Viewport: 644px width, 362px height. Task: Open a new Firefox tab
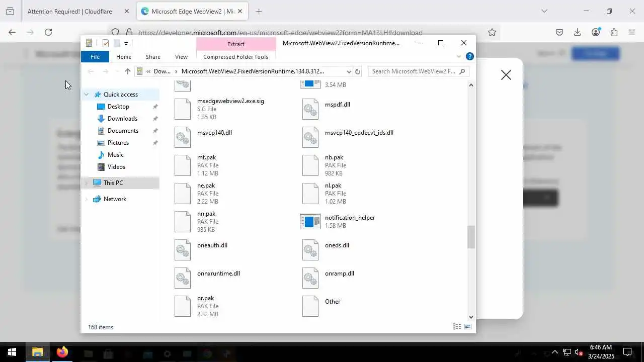point(259,11)
